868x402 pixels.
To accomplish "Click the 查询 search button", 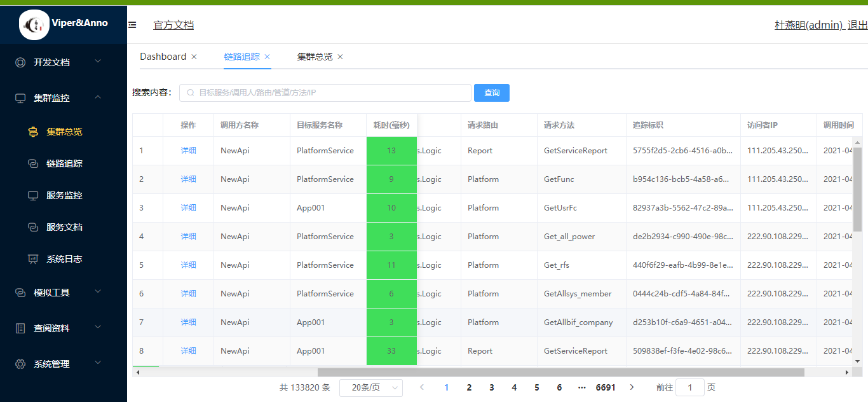I will [x=492, y=93].
